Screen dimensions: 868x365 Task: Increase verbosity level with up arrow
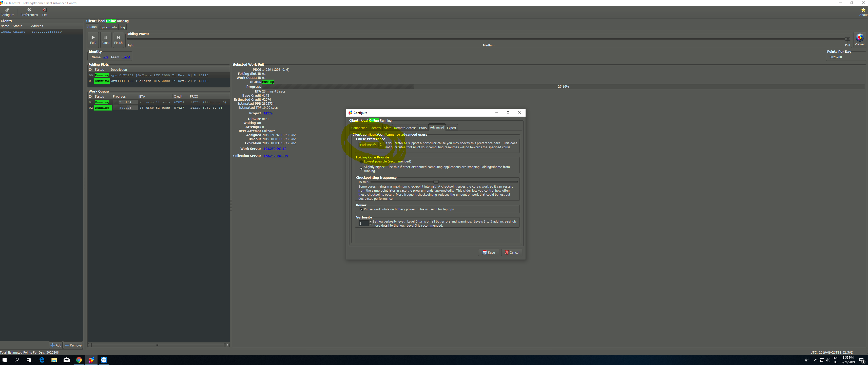[x=370, y=222]
